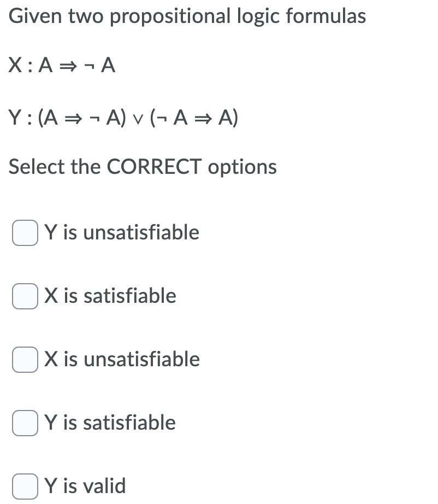Click the label text 'X is unsatisfiable'
Viewport: 438px width, 504px height.
click(x=121, y=359)
